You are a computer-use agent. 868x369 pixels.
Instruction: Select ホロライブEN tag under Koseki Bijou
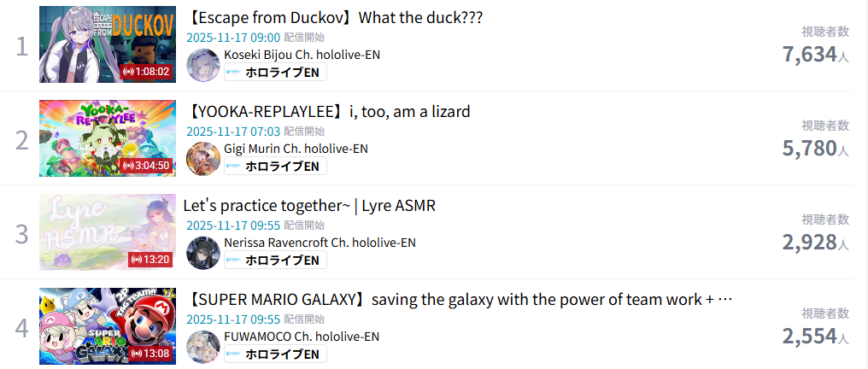pyautogui.click(x=275, y=72)
